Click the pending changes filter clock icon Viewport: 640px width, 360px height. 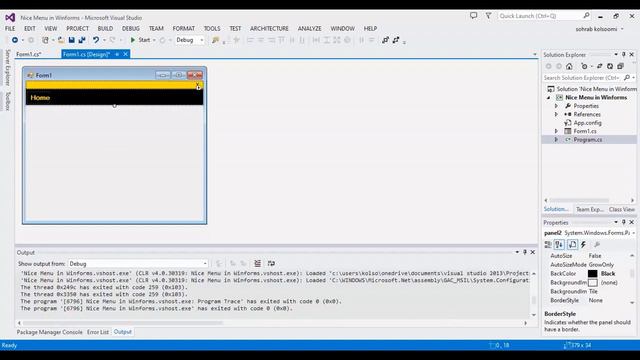[x=584, y=66]
